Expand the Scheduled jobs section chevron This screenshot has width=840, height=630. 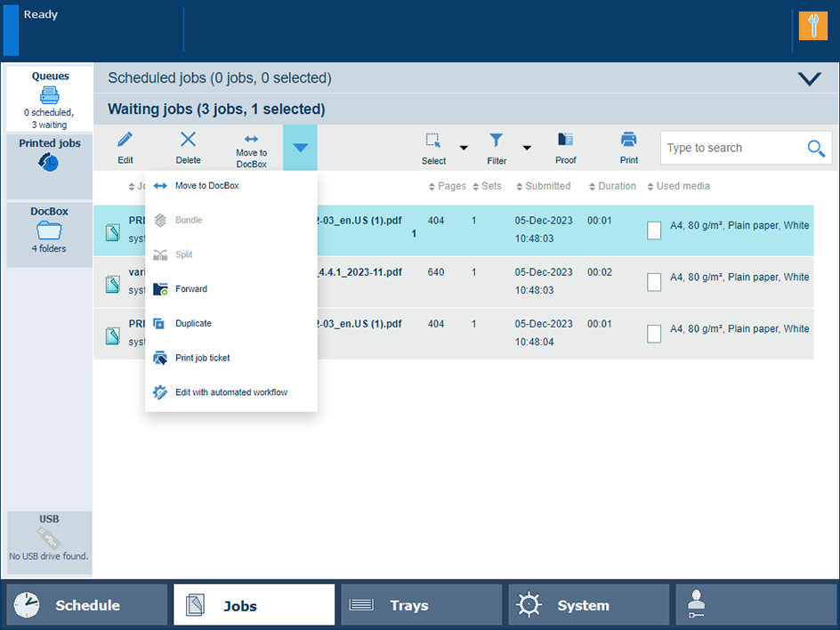pyautogui.click(x=809, y=79)
